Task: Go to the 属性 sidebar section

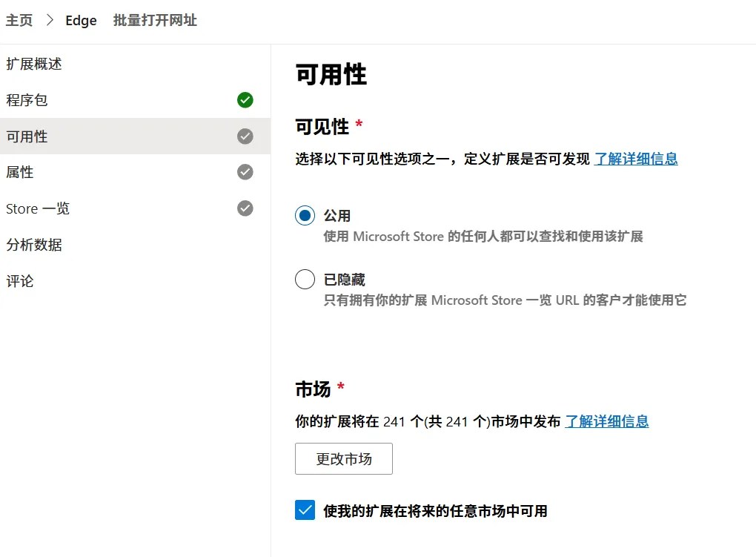Action: pyautogui.click(x=20, y=172)
